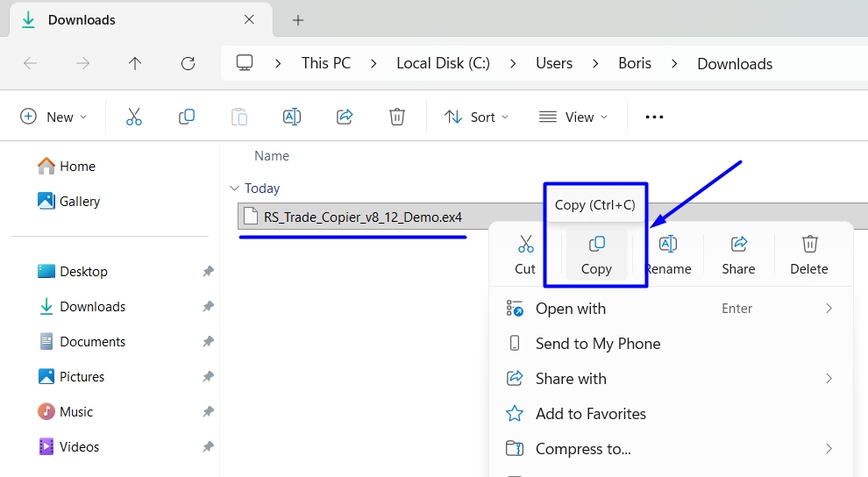Image resolution: width=868 pixels, height=477 pixels.
Task: Open a new File Explorer tab
Action: (x=298, y=20)
